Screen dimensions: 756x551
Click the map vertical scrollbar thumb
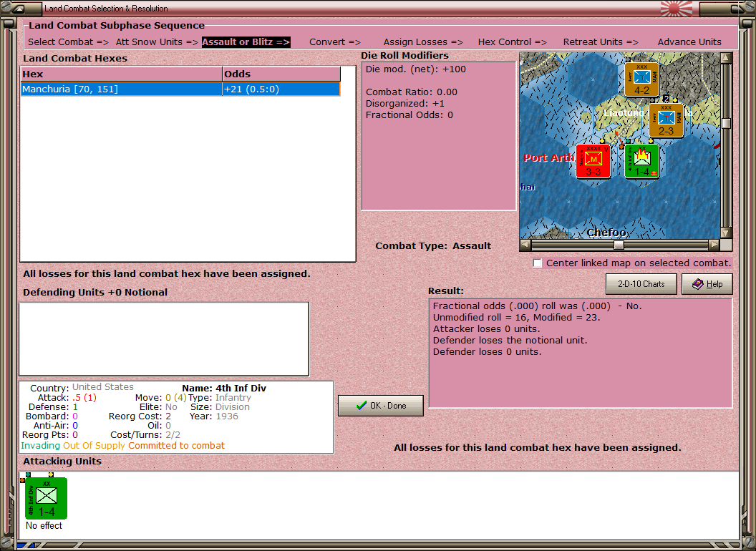pos(726,123)
